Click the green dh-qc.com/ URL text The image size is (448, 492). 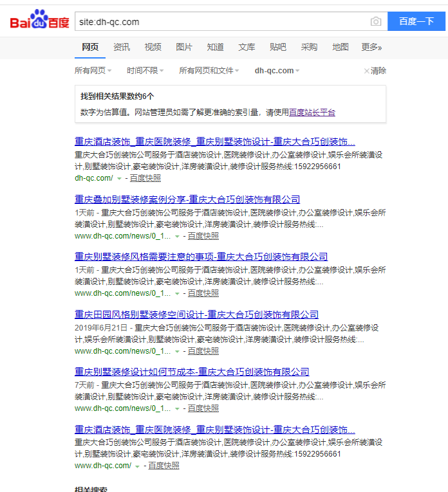pos(93,178)
